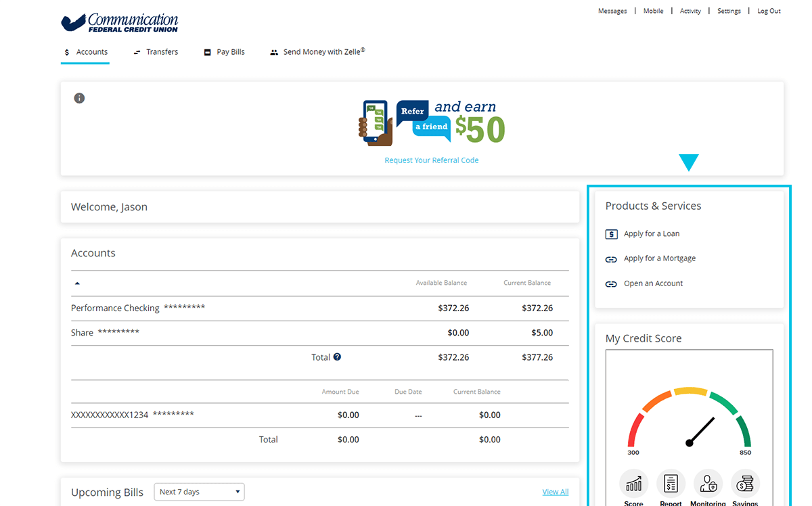812x506 pixels.
Task: Click the info icon in the referral banner
Action: (x=79, y=97)
